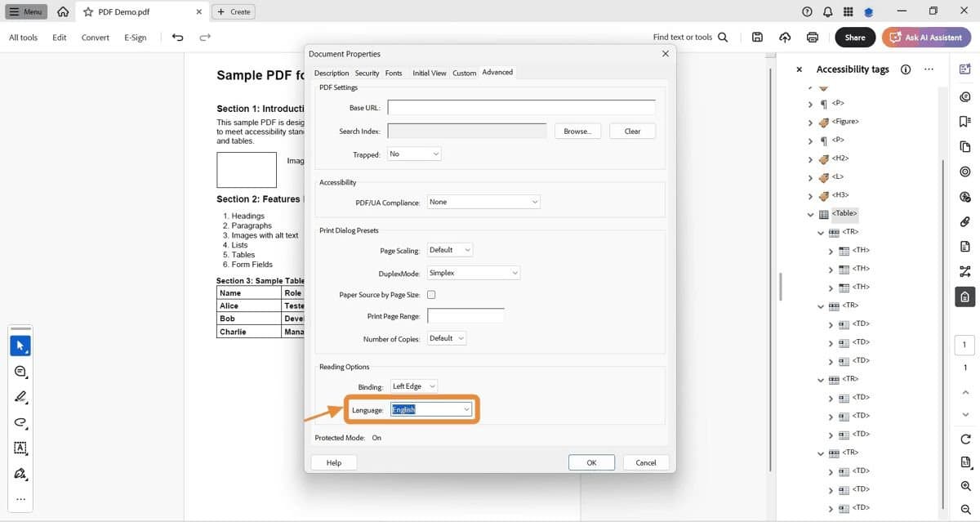Image resolution: width=980 pixels, height=522 pixels.
Task: Open the Comments panel icon
Action: [965, 96]
